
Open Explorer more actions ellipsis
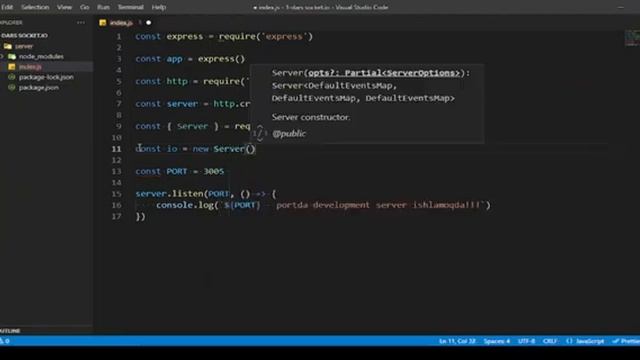(81, 22)
